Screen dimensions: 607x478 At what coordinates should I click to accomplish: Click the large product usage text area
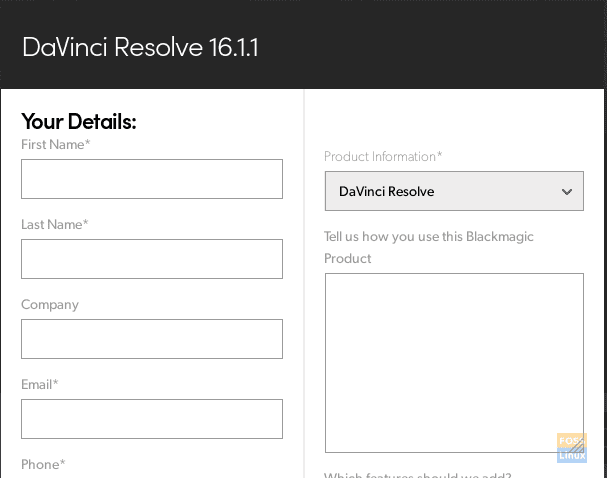(453, 362)
